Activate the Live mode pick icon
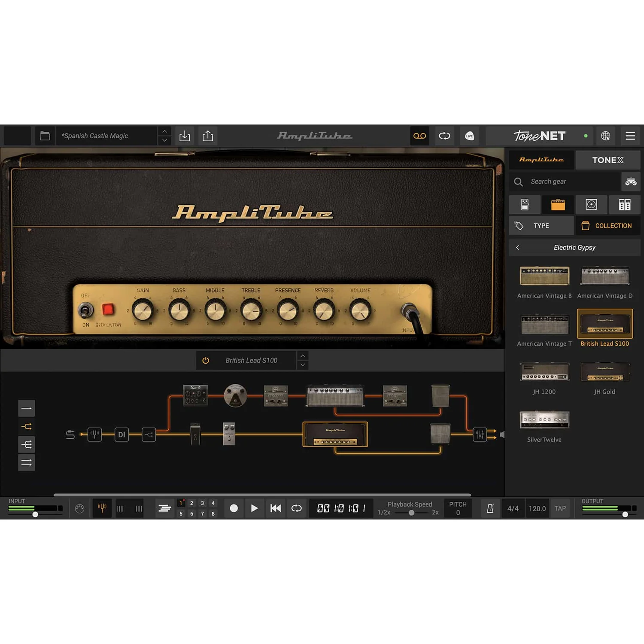644x644 pixels. tap(469, 136)
